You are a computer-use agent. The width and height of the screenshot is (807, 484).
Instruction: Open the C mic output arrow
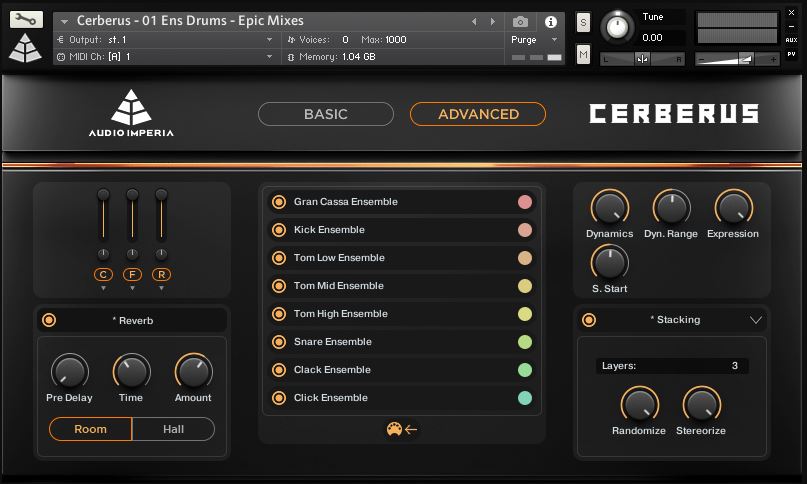click(103, 288)
